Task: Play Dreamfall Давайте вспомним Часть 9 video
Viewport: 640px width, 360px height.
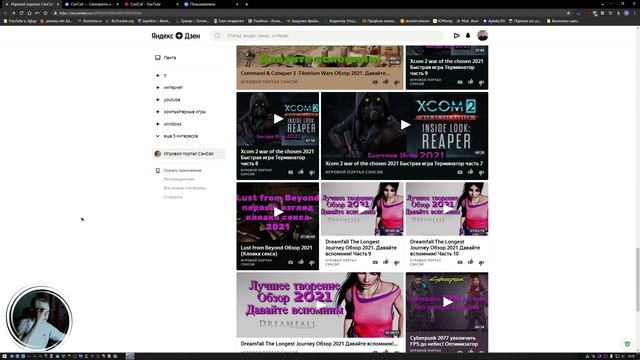Action: coord(362,209)
